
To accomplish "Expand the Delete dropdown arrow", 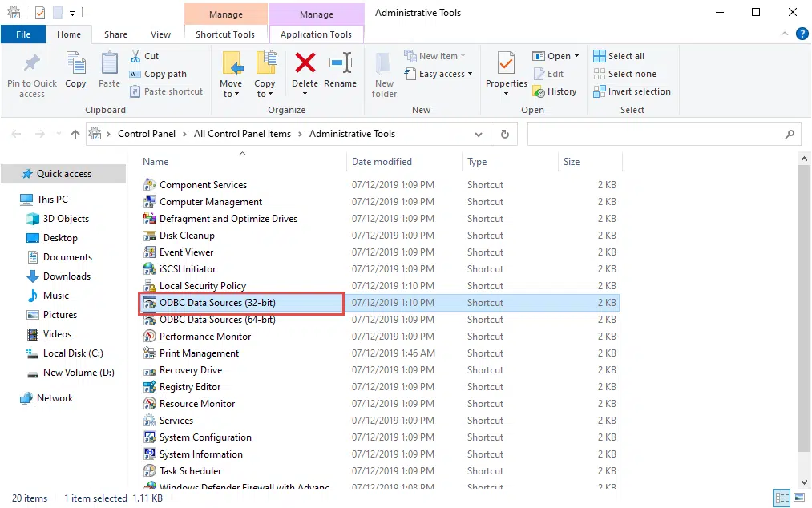I will click(305, 94).
